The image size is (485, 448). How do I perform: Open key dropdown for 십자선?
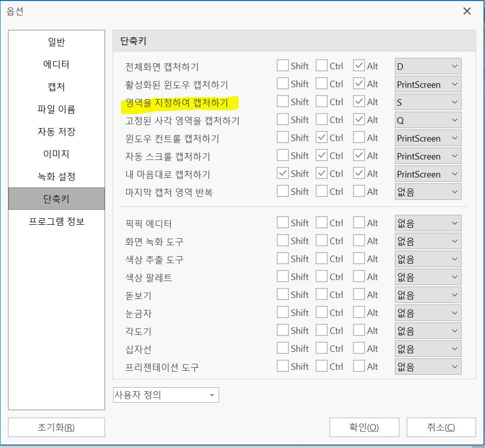tap(428, 349)
